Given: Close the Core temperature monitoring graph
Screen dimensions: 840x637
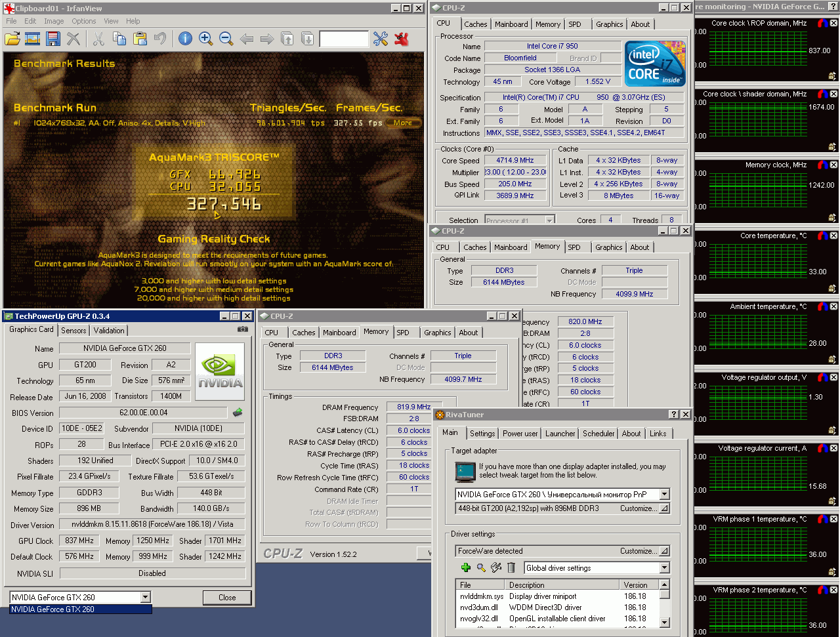Looking at the screenshot, I should pyautogui.click(x=833, y=236).
